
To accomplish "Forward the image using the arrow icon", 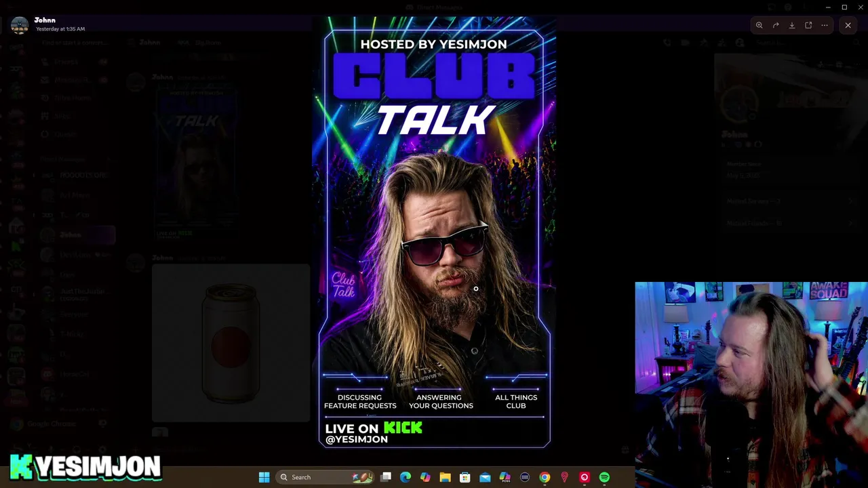I will point(776,25).
